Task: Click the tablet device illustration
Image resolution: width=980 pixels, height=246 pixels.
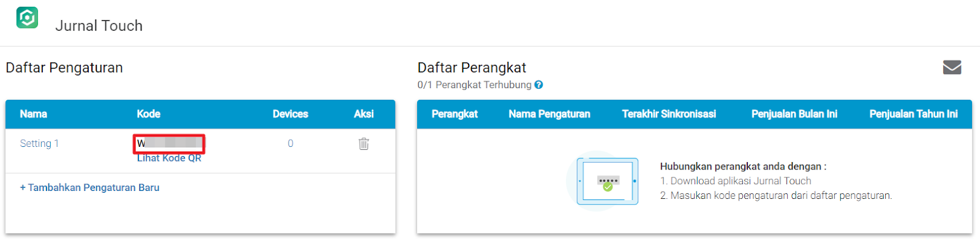Action: 607,181
